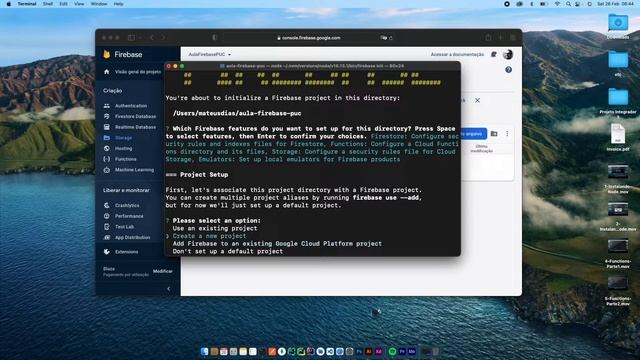Open Control Center in menu bar
640x360 pixels.
[x=578, y=4]
